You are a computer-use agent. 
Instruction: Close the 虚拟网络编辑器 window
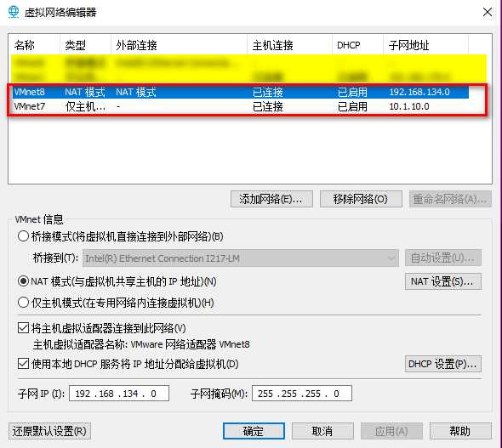coord(488,12)
